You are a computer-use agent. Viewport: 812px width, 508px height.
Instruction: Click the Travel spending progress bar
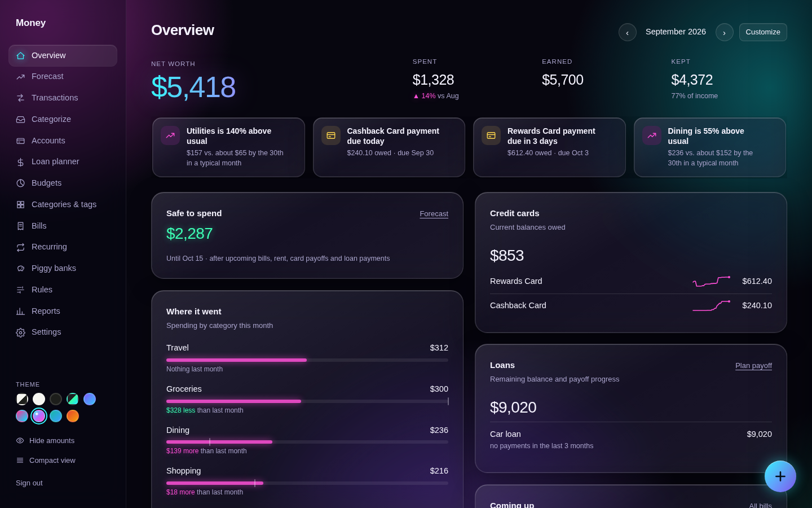click(307, 360)
